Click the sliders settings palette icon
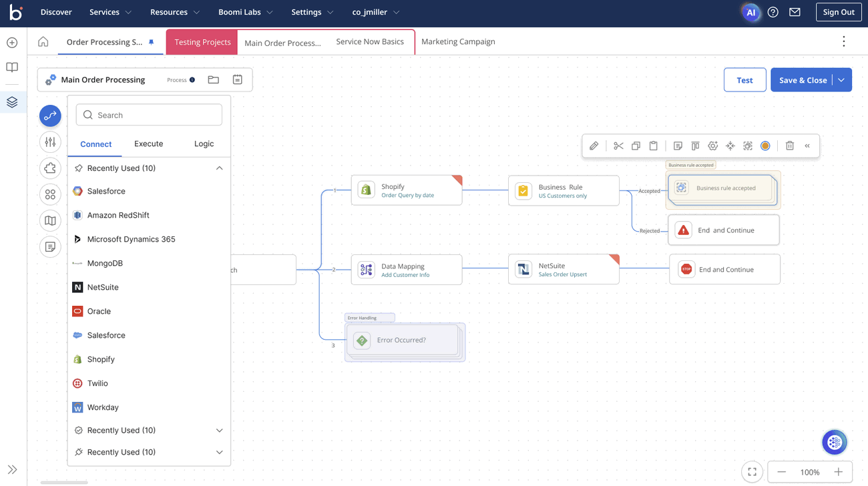Image resolution: width=868 pixels, height=486 pixels. tap(50, 142)
